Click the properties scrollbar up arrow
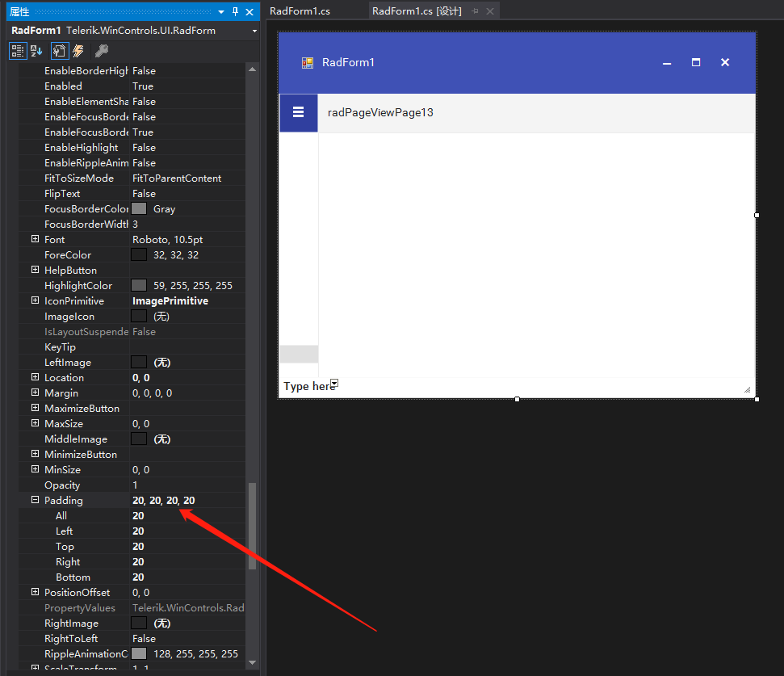This screenshot has width=784, height=676. 253,69
